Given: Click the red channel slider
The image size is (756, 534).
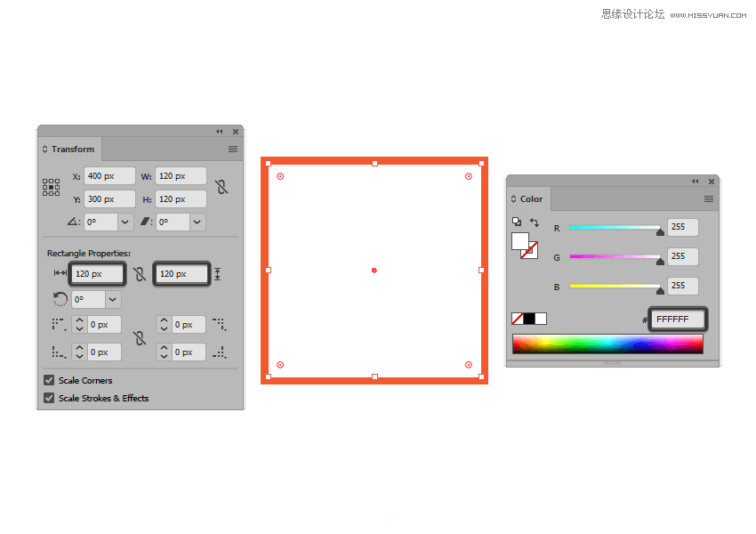Looking at the screenshot, I should (615, 229).
